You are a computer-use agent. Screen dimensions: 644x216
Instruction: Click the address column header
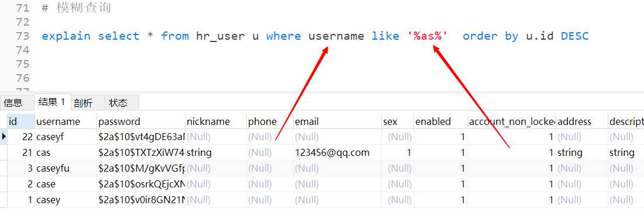pos(581,122)
